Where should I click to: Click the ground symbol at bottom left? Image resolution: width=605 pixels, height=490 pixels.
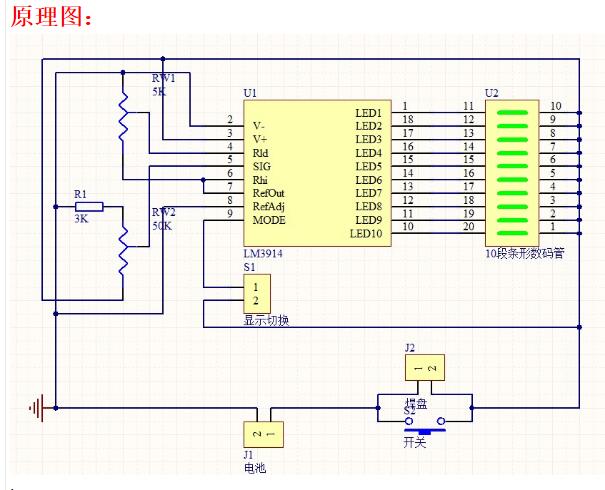pyautogui.click(x=39, y=407)
